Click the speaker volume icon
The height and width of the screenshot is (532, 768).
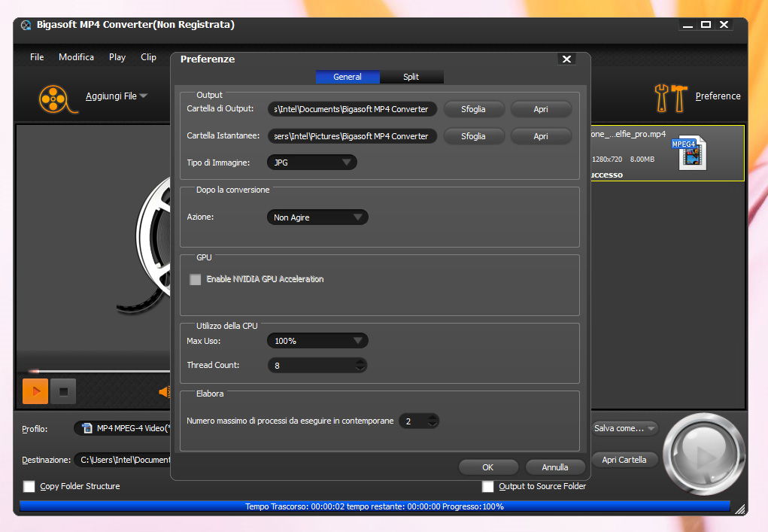click(x=163, y=391)
